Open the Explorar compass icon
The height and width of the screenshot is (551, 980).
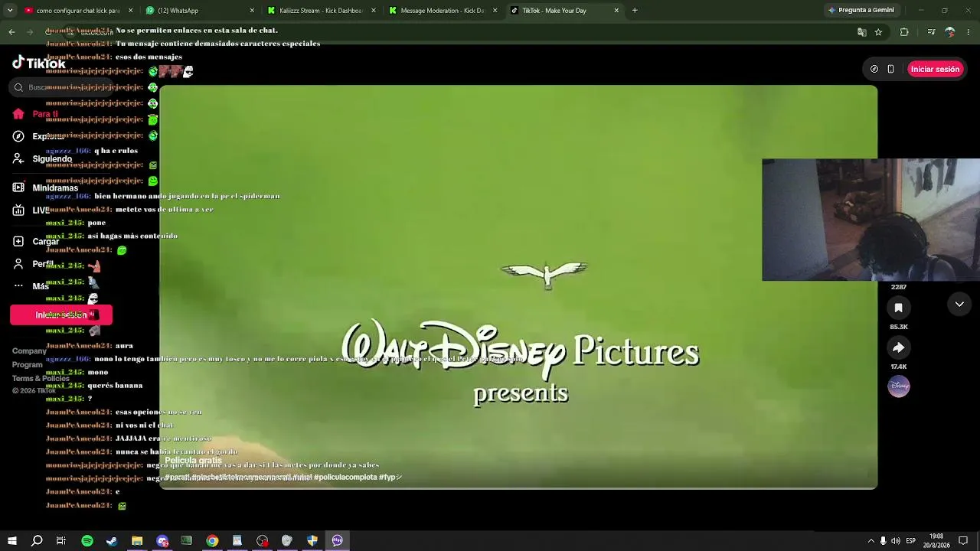[18, 136]
